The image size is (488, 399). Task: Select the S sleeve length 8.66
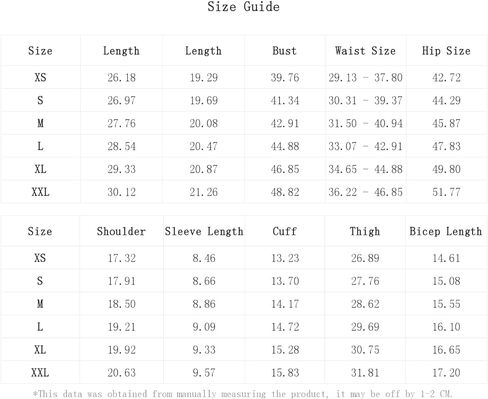coord(204,281)
